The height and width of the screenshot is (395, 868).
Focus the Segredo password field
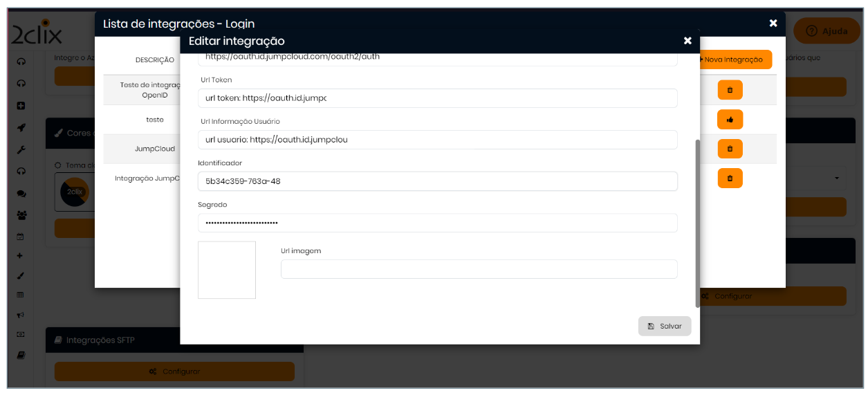[437, 223]
